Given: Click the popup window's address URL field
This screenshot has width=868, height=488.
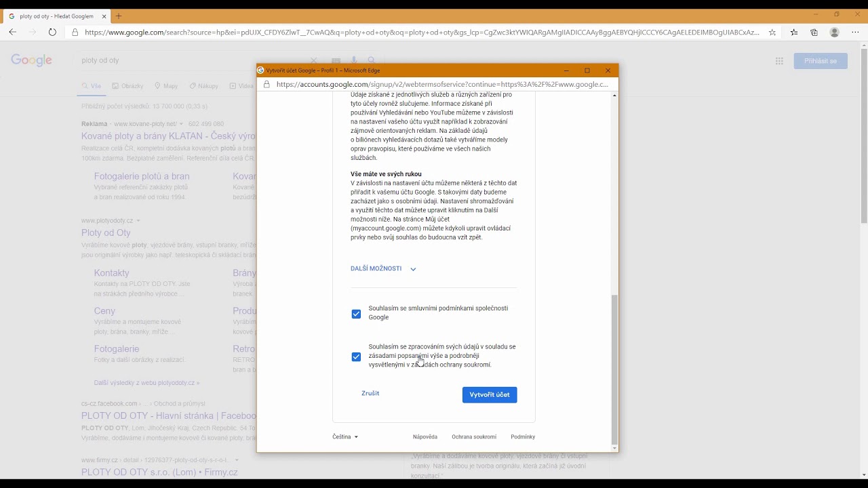Looking at the screenshot, I should pyautogui.click(x=442, y=84).
